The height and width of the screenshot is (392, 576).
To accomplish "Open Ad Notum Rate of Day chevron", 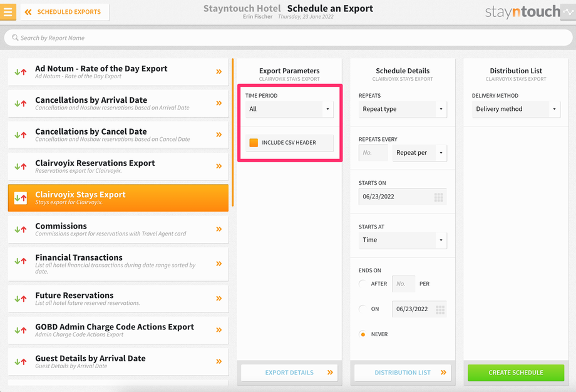I will (x=219, y=71).
